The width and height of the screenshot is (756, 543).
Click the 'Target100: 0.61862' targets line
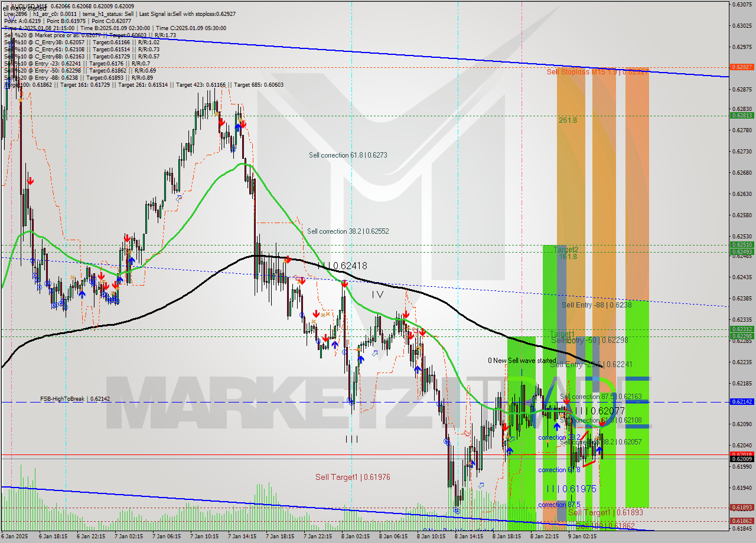[143, 85]
